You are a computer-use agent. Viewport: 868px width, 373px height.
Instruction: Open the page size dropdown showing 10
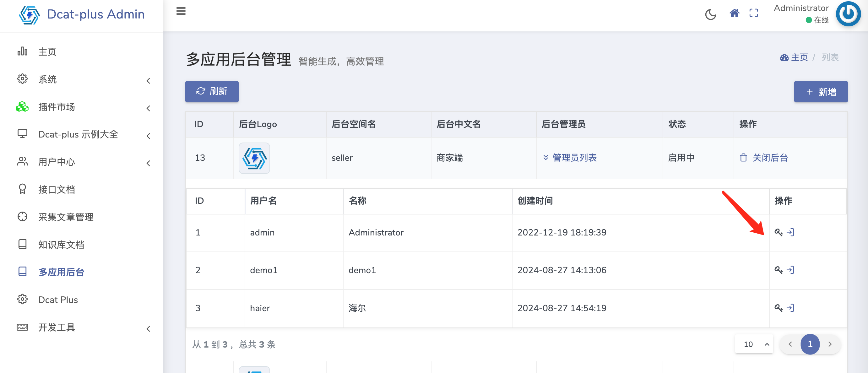point(754,344)
